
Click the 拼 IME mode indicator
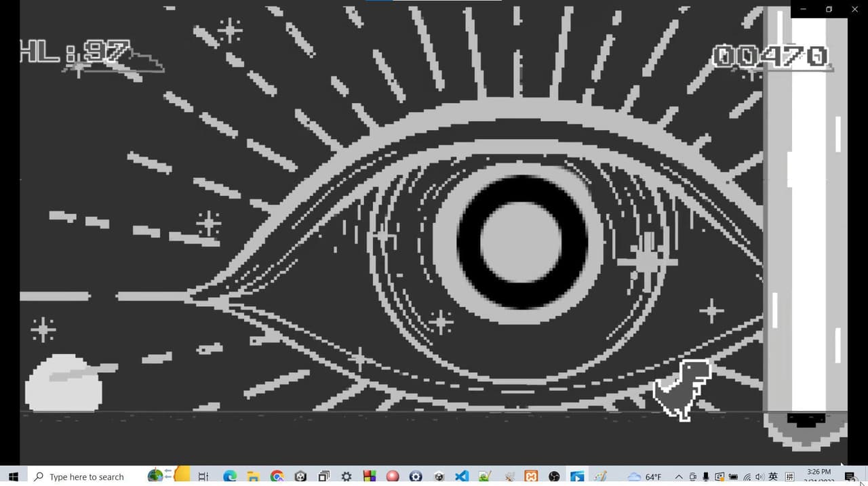790,477
